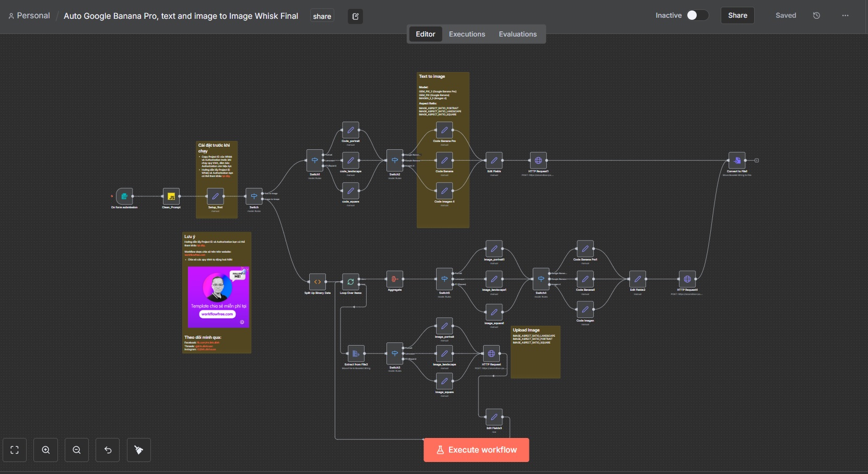The width and height of the screenshot is (868, 474).
Task: Click the workflow title text
Action: [181, 16]
